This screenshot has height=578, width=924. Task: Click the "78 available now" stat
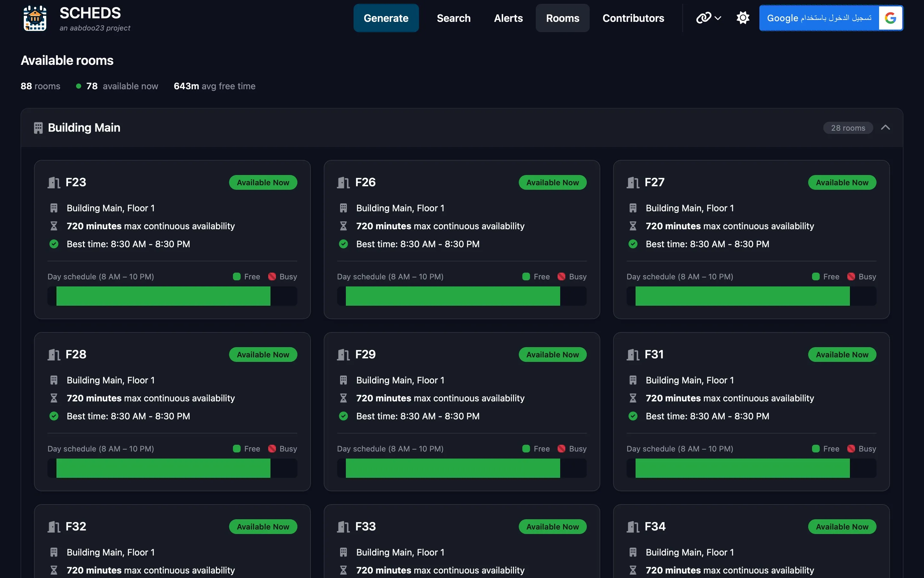117,86
